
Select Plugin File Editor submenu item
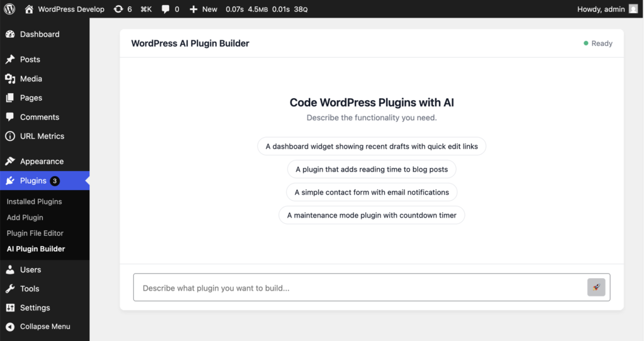[x=35, y=233]
